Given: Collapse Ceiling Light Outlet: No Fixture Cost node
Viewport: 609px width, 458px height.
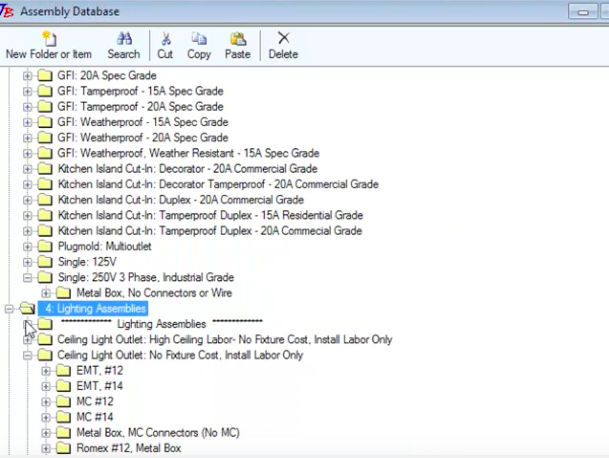Looking at the screenshot, I should pos(27,355).
